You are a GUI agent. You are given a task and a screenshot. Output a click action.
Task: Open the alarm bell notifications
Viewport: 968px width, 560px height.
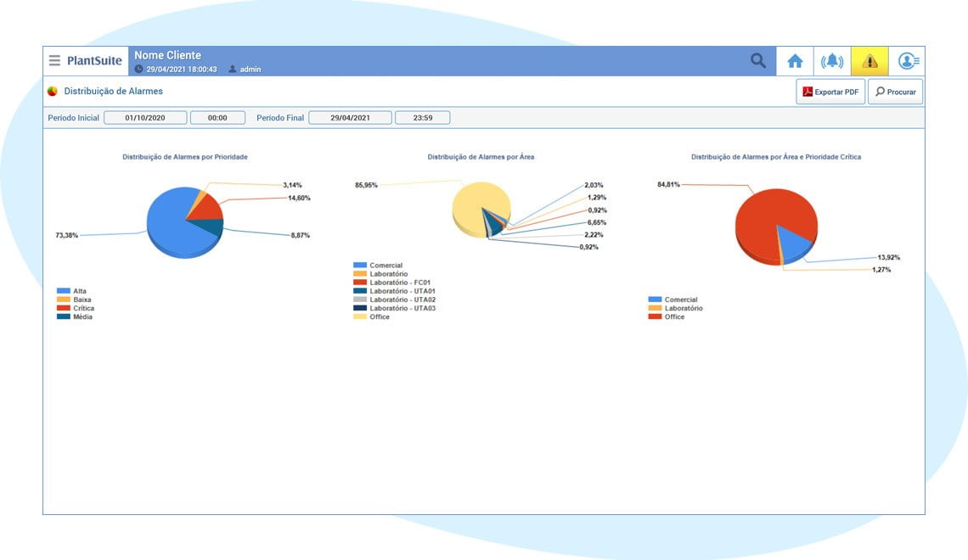click(x=832, y=61)
